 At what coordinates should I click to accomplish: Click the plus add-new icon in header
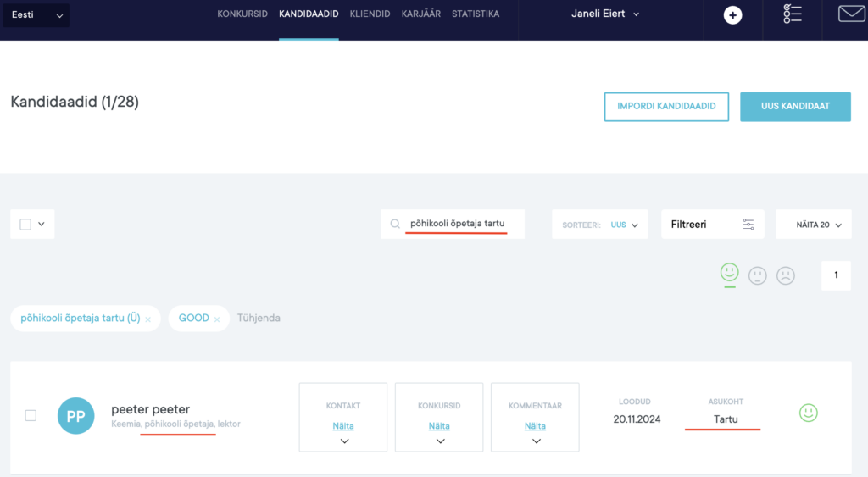732,15
